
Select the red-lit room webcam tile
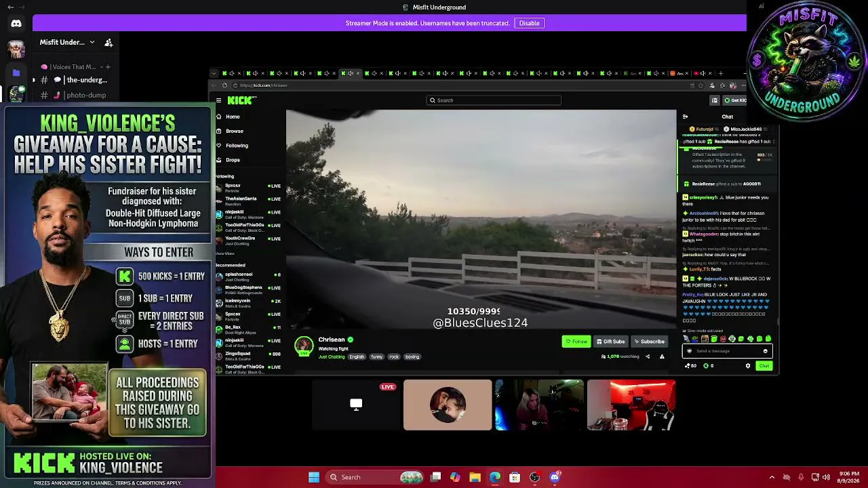(631, 405)
